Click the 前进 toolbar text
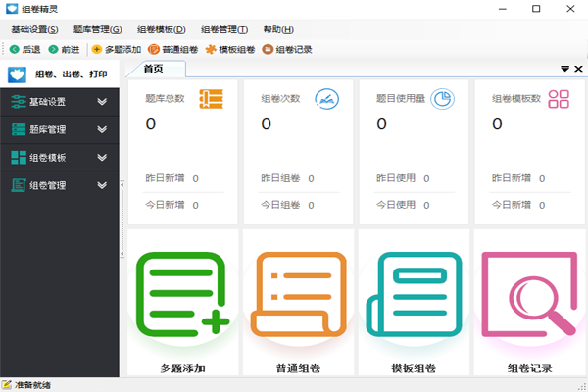This screenshot has height=392, width=588. (71, 50)
